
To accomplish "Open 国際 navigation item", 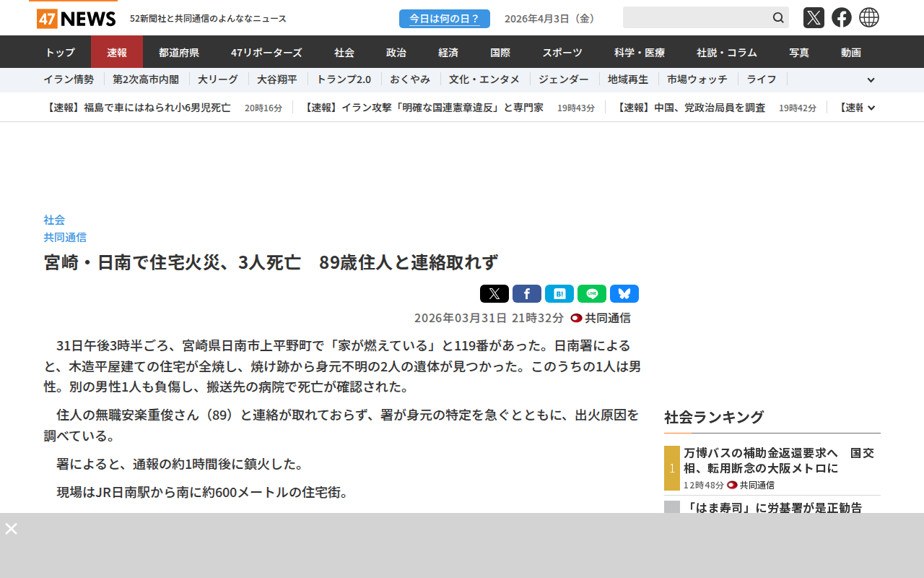I will (500, 52).
